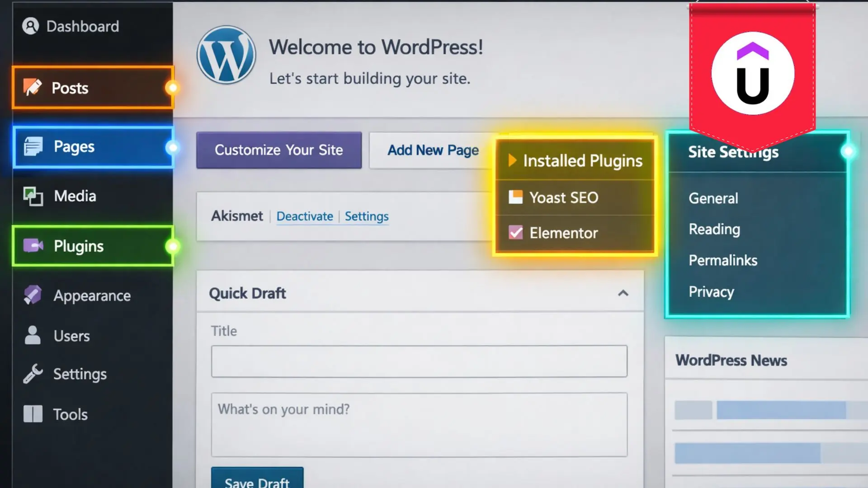Click the Title input field
The width and height of the screenshot is (868, 488).
(x=418, y=361)
